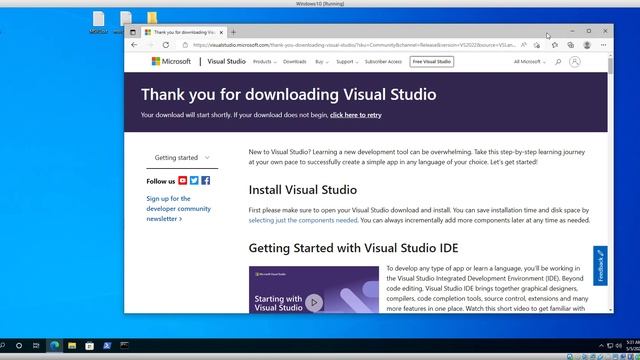Click the volume tray icon
The image size is (640, 360).
[619, 346]
